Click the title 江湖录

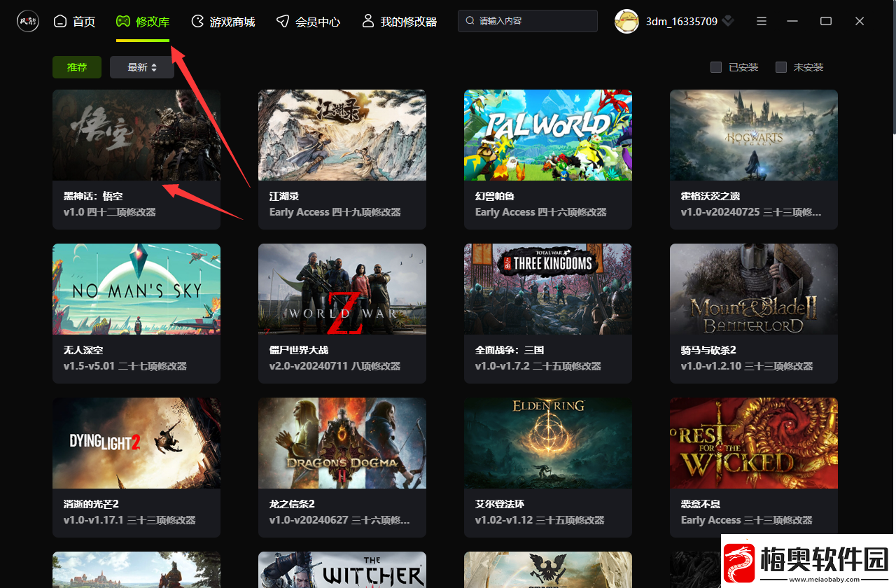coord(284,196)
